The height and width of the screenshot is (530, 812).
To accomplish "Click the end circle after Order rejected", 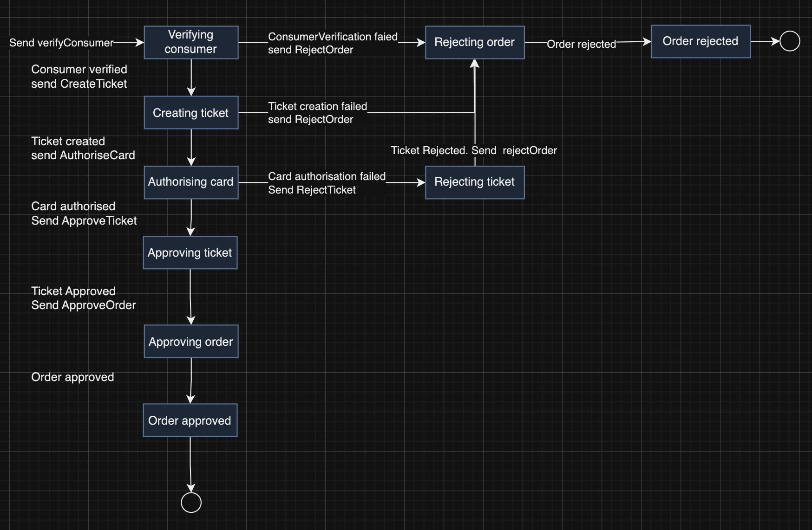I will pyautogui.click(x=790, y=41).
